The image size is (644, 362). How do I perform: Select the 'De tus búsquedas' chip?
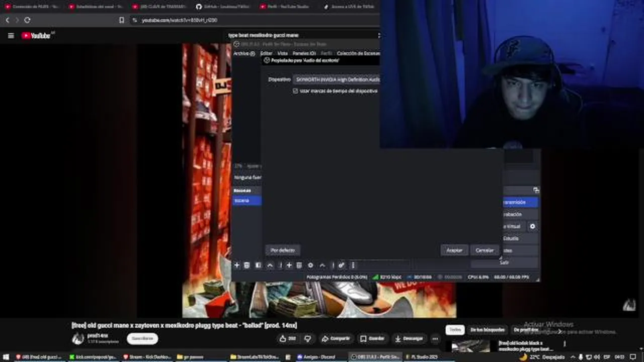tap(488, 330)
